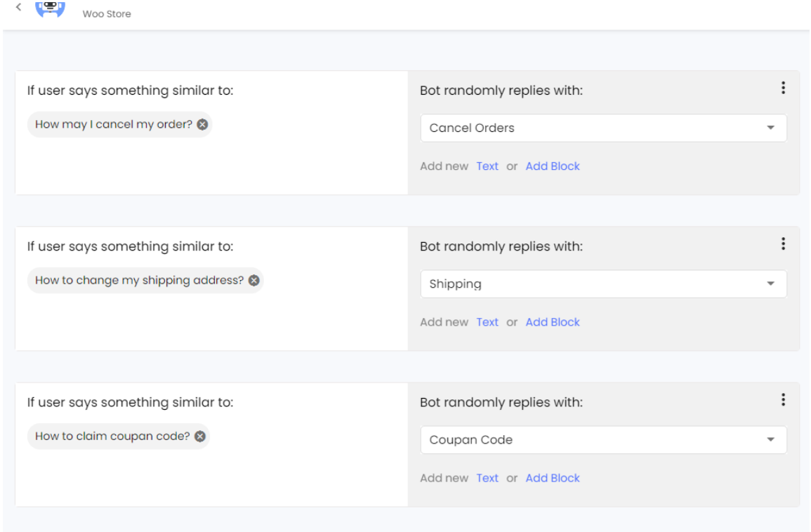Click the Woo Store title text
The image size is (811, 532).
coord(107,14)
